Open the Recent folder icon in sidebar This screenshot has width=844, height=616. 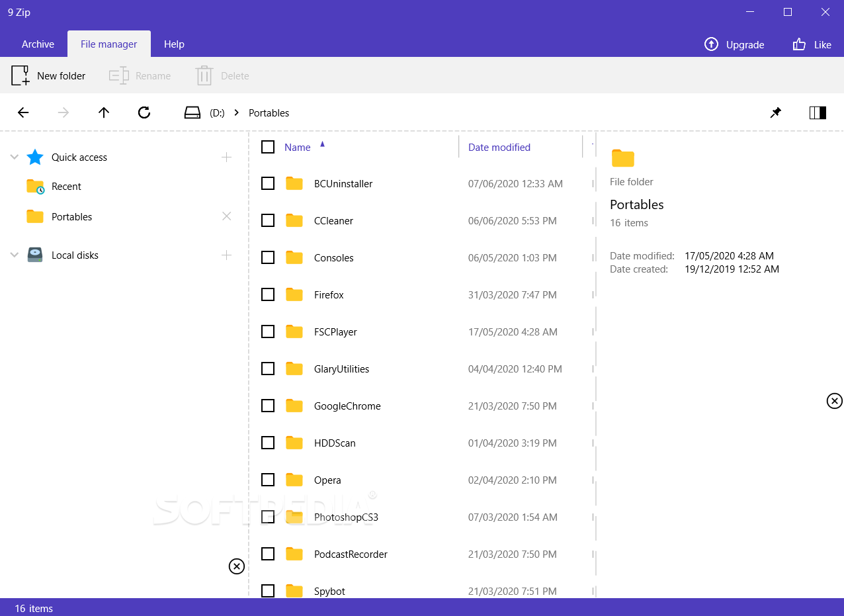pyautogui.click(x=35, y=187)
